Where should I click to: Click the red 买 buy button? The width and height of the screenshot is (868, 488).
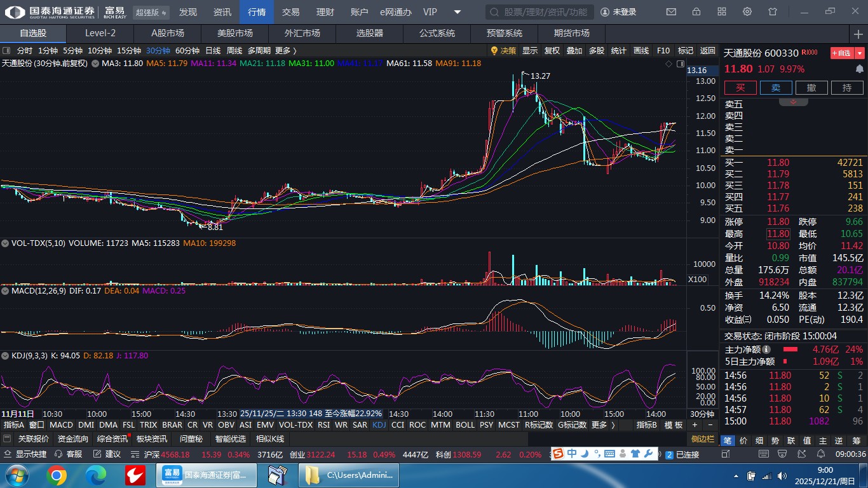click(x=740, y=88)
